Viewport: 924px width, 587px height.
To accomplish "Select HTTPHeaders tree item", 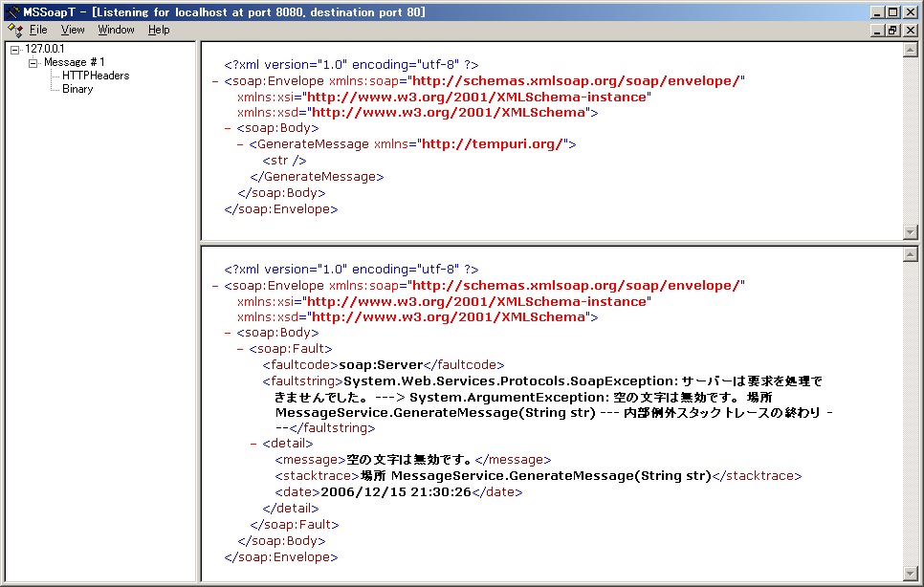I will (x=96, y=76).
